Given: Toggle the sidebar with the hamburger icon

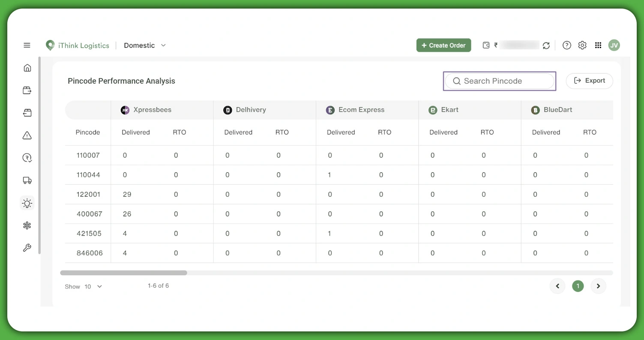Looking at the screenshot, I should click(27, 45).
